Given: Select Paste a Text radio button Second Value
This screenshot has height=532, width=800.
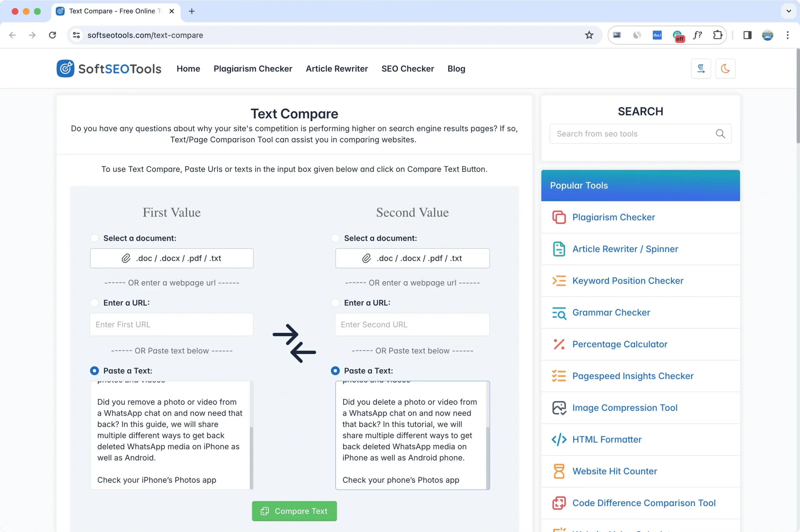Looking at the screenshot, I should (x=335, y=370).
